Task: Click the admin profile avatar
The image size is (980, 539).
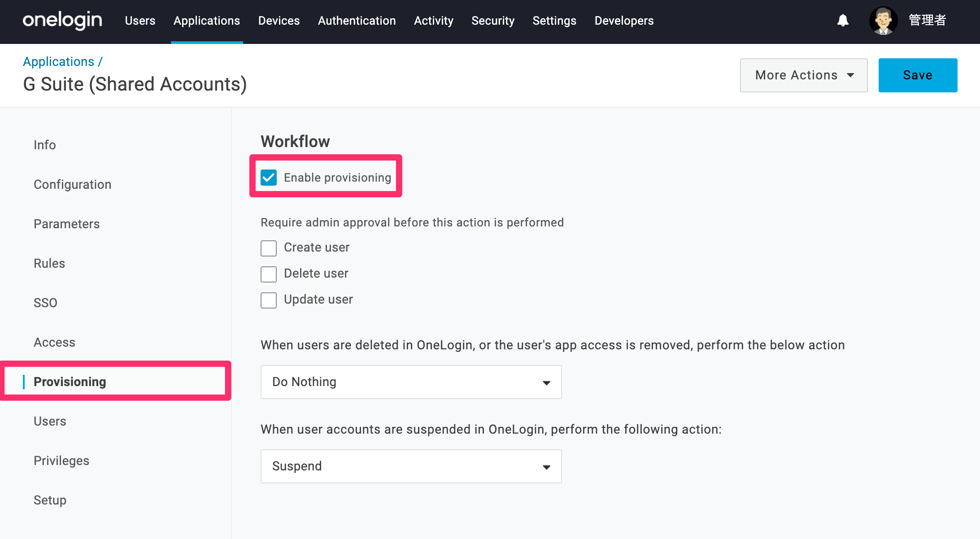Action: (883, 21)
